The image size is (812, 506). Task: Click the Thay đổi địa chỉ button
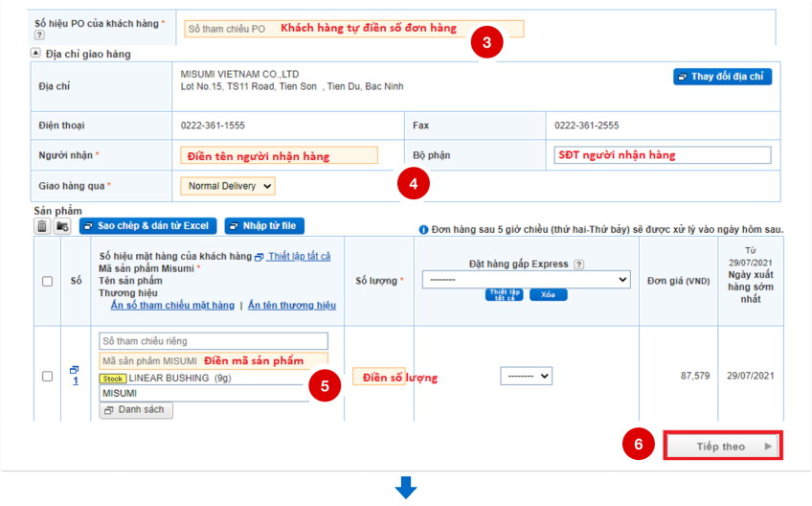pos(722,77)
